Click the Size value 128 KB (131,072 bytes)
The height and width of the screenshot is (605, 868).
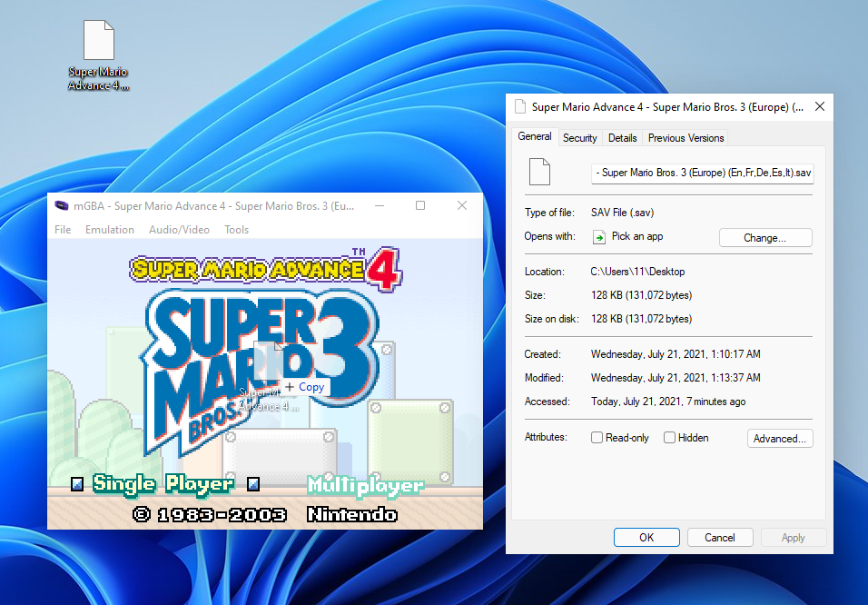(642, 295)
